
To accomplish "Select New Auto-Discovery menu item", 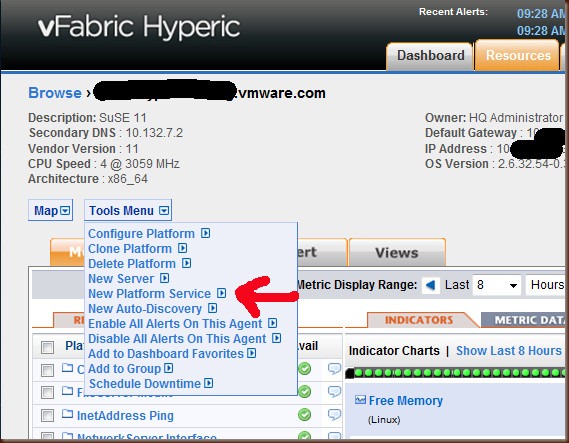I will pos(145,308).
